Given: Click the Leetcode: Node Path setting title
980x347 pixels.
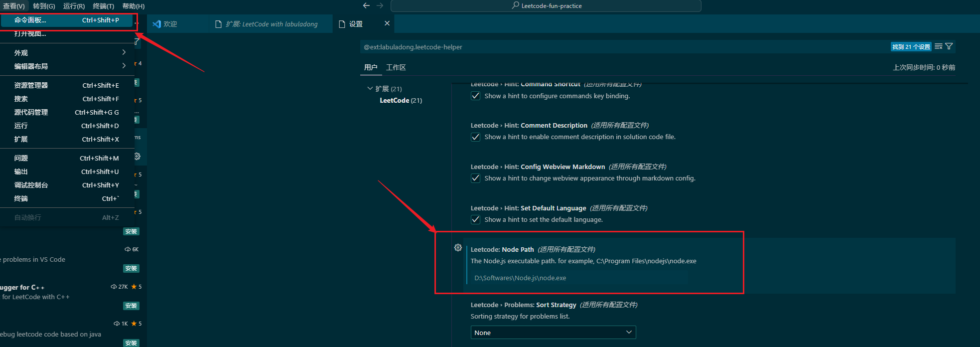Looking at the screenshot, I should (x=502, y=249).
